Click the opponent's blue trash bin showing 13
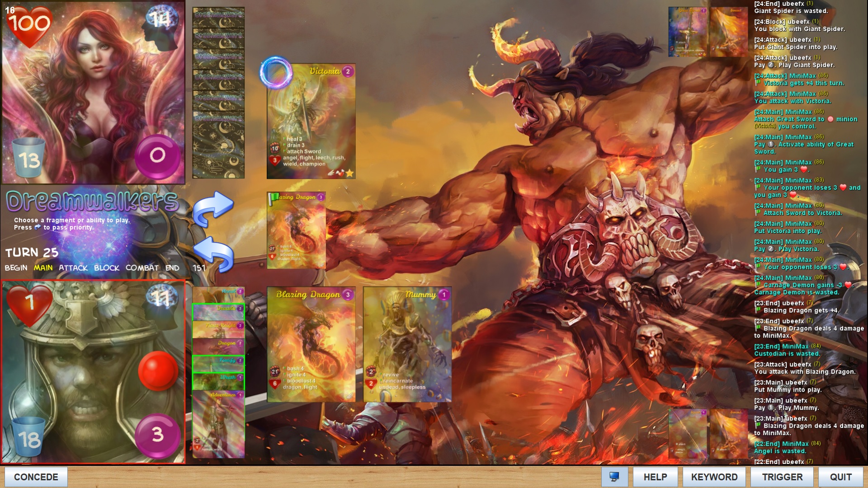The height and width of the screenshot is (488, 868). [28, 158]
